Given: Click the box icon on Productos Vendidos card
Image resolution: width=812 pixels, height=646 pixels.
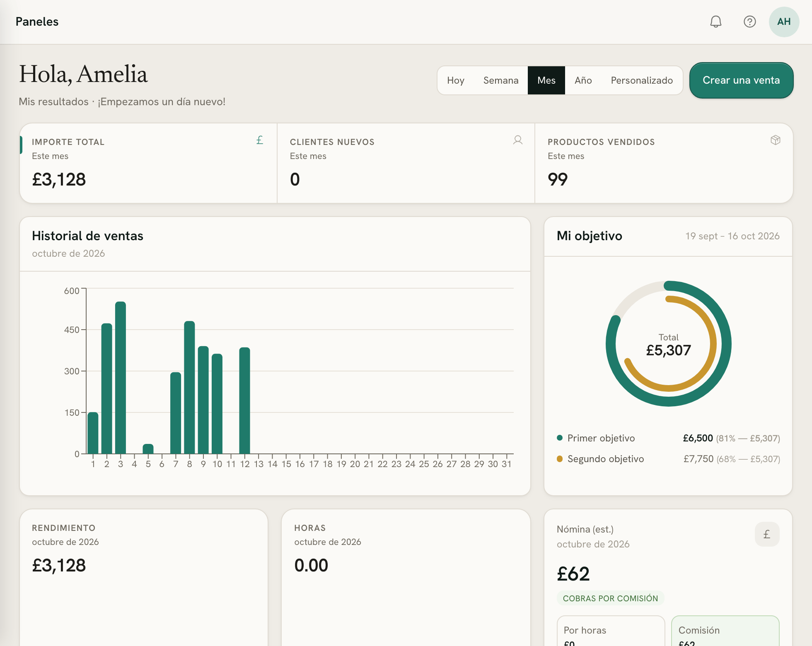Looking at the screenshot, I should point(776,140).
